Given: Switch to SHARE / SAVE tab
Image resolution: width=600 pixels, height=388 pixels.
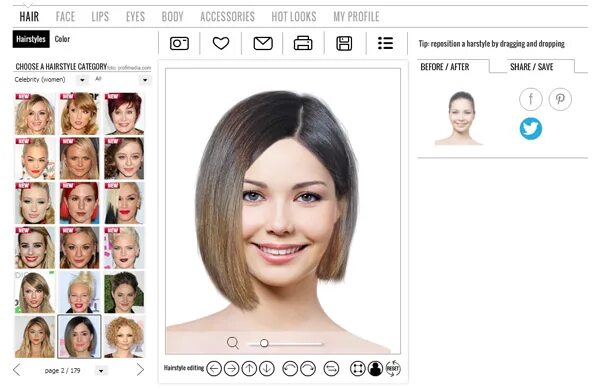Looking at the screenshot, I should (x=532, y=67).
